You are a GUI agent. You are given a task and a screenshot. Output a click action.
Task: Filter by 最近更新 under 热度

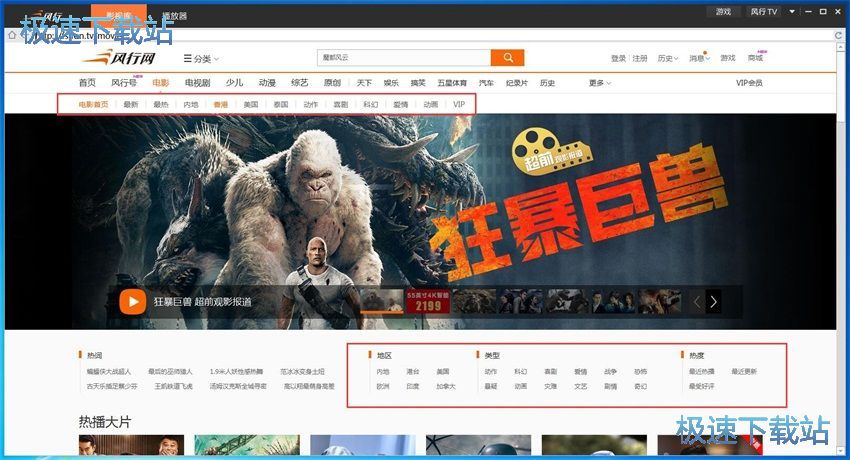pos(744,372)
